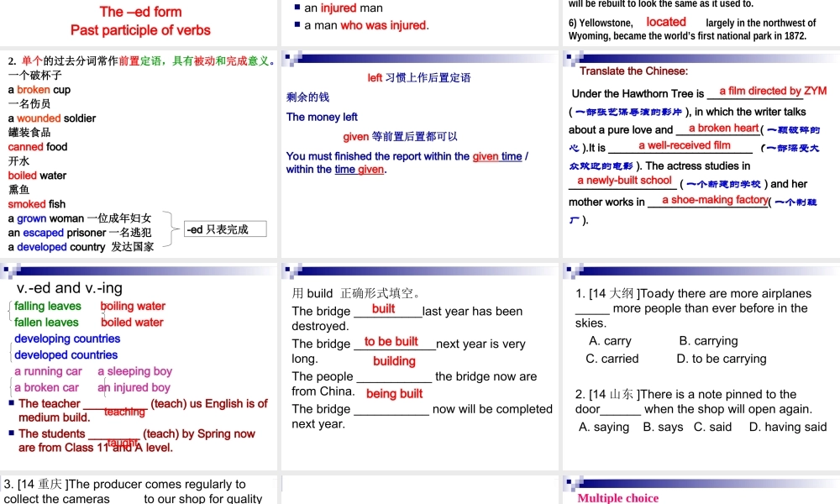The height and width of the screenshot is (504, 840).
Task: Open the 'v.-ed and v.-ing' slide
Action: tap(139, 367)
